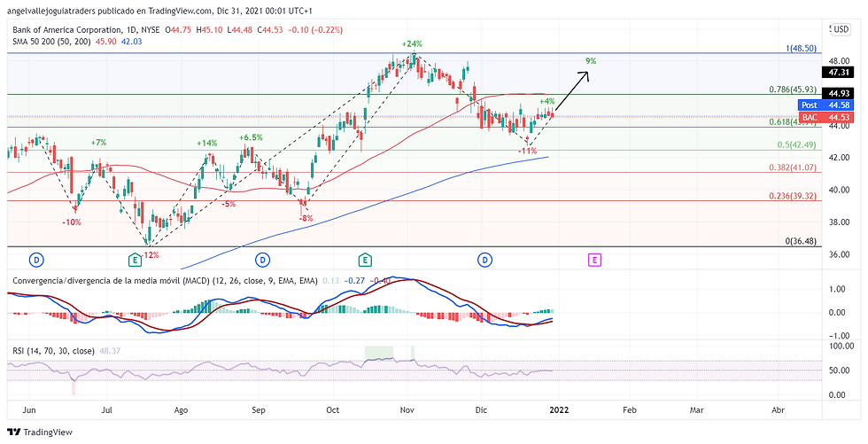
Task: Click the Jun label on the time axis
Action: click(30, 410)
